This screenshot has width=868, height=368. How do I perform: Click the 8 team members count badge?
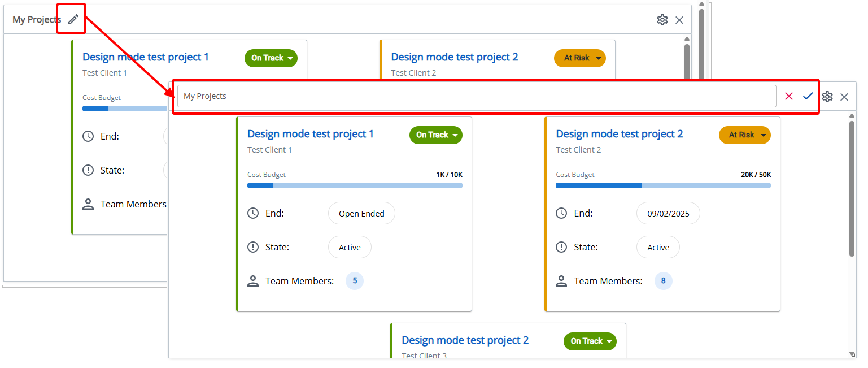(663, 280)
